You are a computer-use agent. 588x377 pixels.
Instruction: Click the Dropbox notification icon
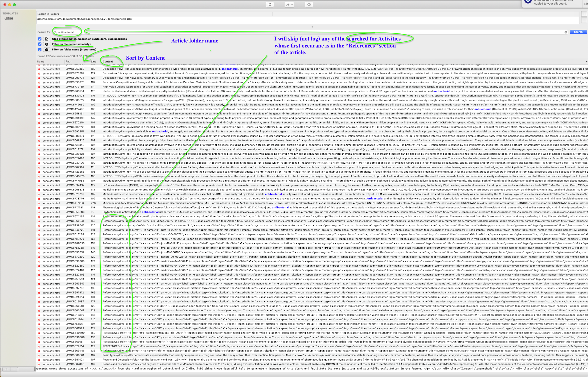[528, 2]
